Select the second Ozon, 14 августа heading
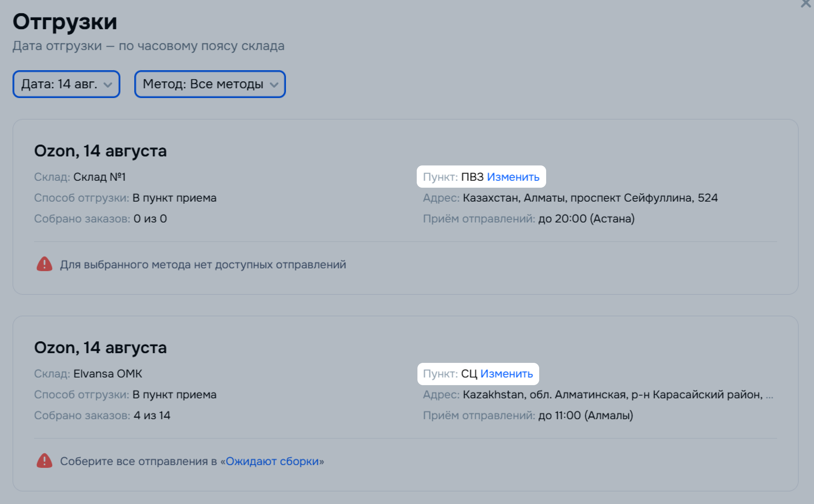The width and height of the screenshot is (814, 504). coord(100,348)
